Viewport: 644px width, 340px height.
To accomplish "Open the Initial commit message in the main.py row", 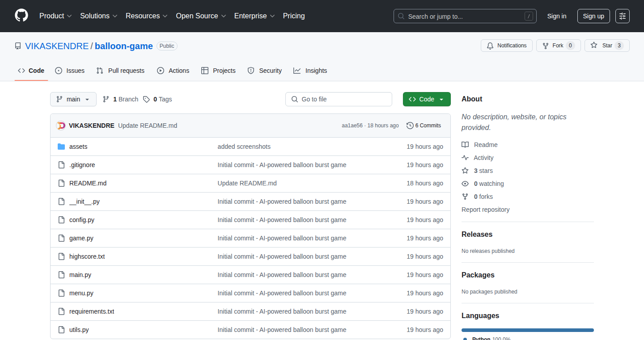I will tap(282, 275).
